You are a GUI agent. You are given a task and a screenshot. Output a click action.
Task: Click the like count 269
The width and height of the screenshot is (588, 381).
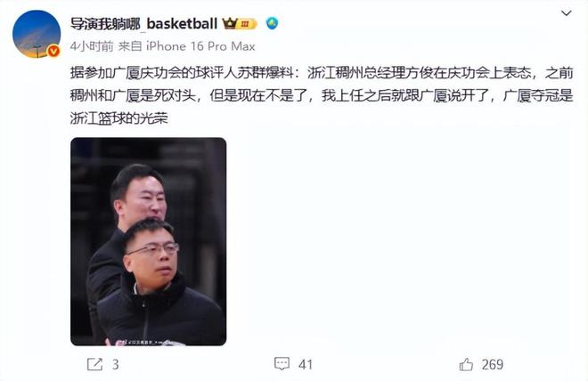pos(493,364)
